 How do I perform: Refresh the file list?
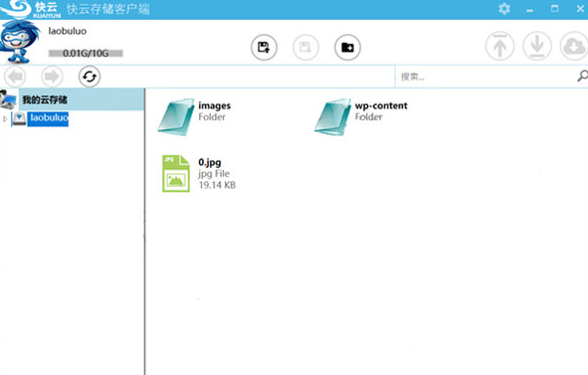tap(90, 77)
